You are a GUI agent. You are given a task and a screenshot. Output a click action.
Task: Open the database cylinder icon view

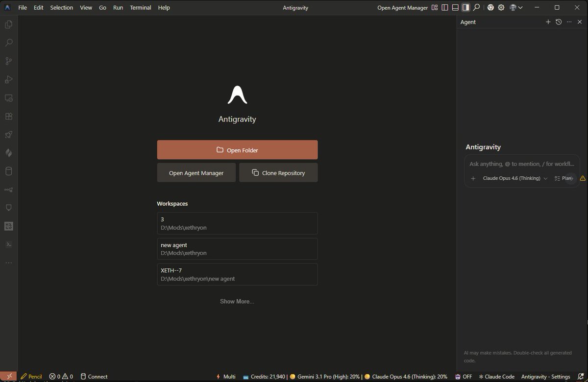coord(8,171)
